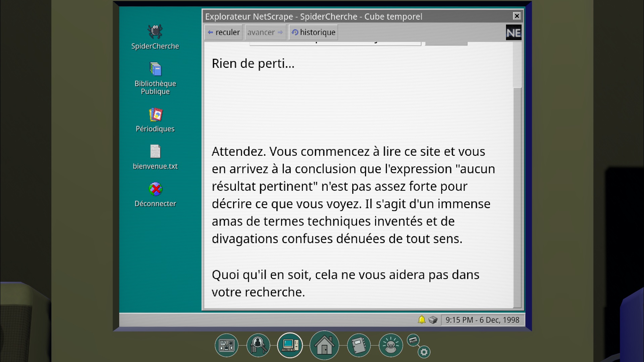The width and height of the screenshot is (644, 362).
Task: Open the SpiderCherche spider desktop icon
Action: coord(155,32)
